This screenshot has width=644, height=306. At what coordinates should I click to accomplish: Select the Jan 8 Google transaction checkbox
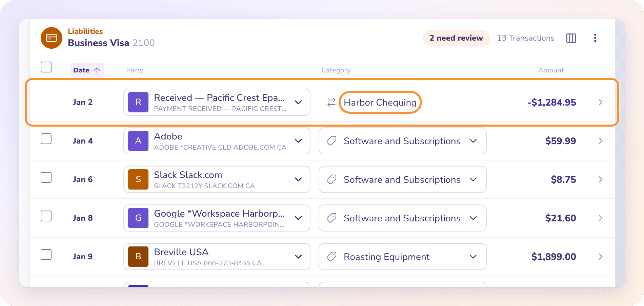46,216
